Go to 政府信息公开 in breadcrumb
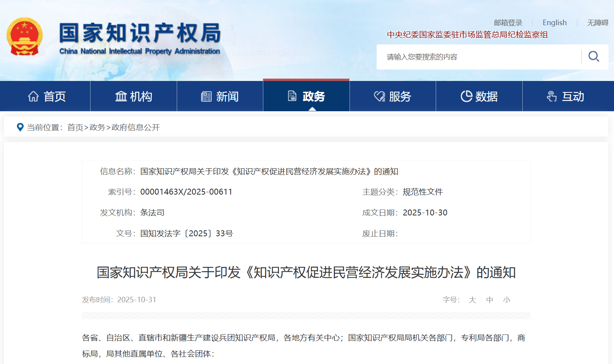 pos(136,127)
